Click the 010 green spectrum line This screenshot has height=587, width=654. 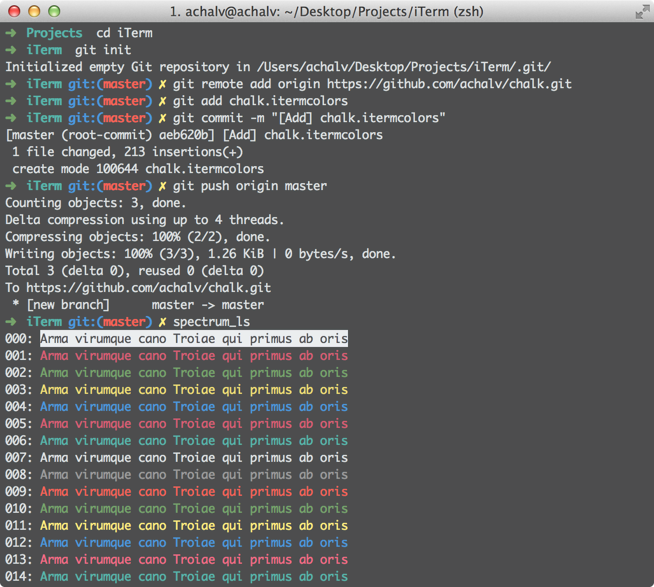(x=194, y=509)
